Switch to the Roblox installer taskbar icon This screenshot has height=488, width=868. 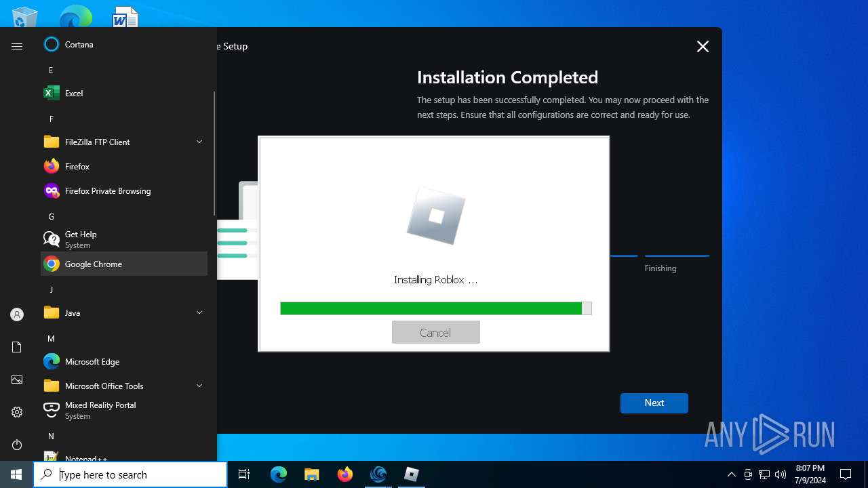coord(411,474)
